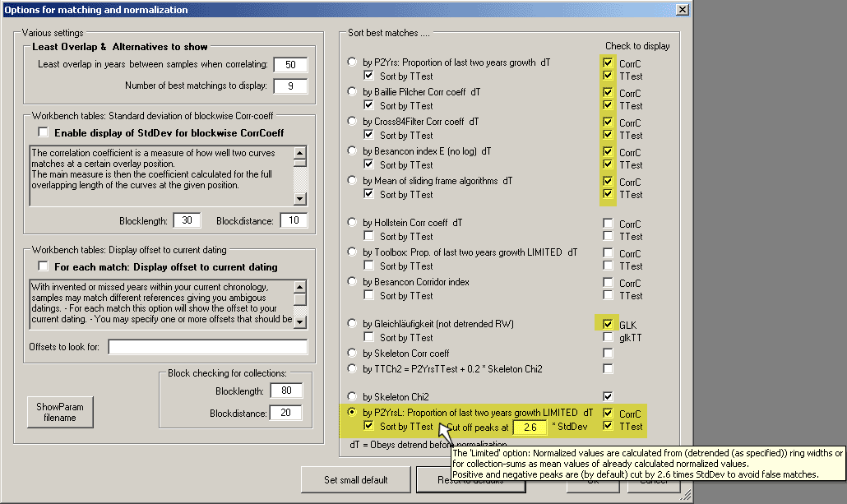Enable 'Sort by TTest' under Hollstein Corr coeff
This screenshot has height=504, width=847.
pos(369,236)
